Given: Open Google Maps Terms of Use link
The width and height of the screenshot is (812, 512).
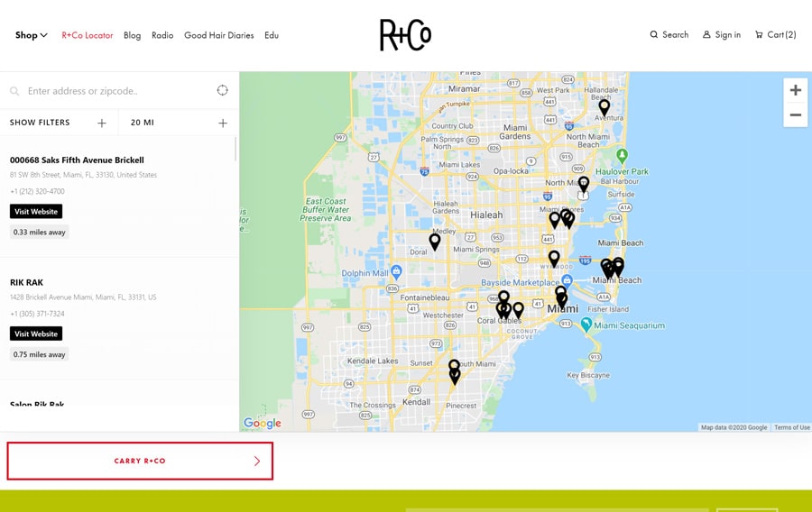Looking at the screenshot, I should coord(791,427).
